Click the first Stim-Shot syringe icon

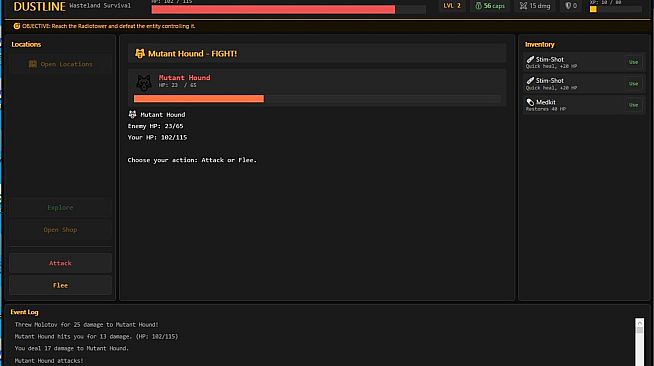(530, 59)
